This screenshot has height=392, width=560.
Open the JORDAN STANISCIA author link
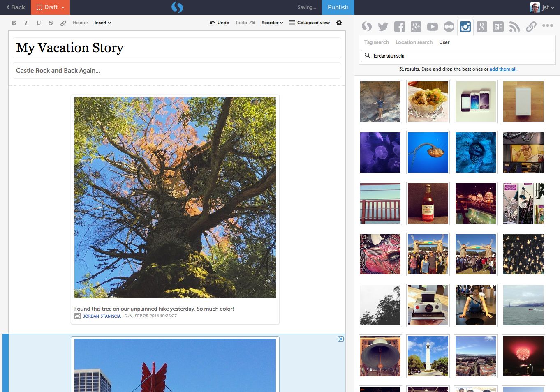click(x=102, y=316)
